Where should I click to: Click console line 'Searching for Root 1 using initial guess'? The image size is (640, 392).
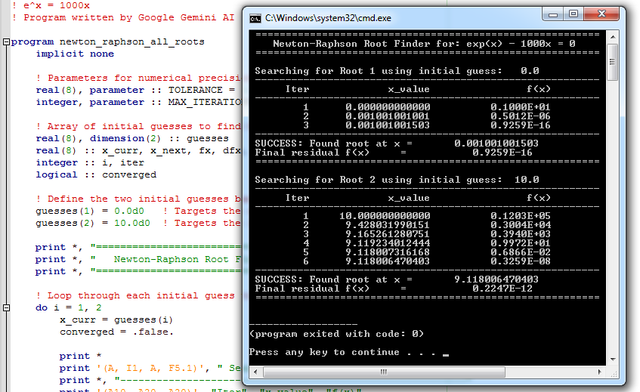(397, 71)
